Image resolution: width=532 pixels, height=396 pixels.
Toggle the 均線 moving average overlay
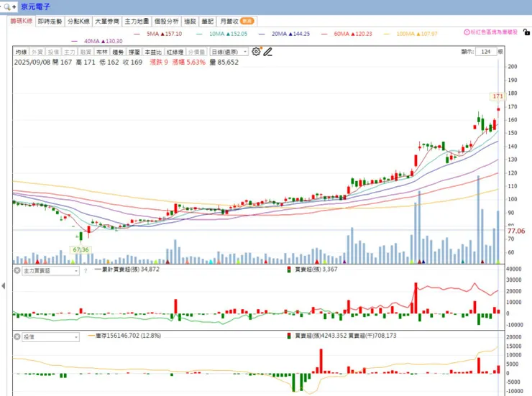coord(21,52)
